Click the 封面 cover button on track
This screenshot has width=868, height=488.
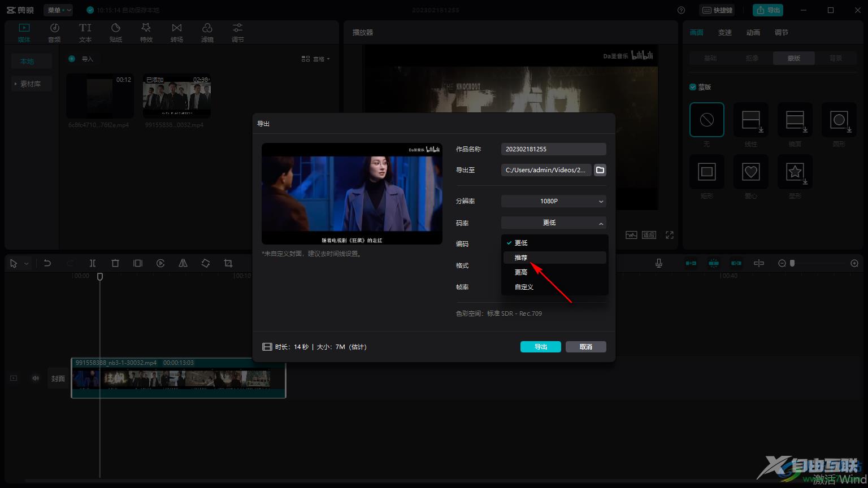pos(58,378)
